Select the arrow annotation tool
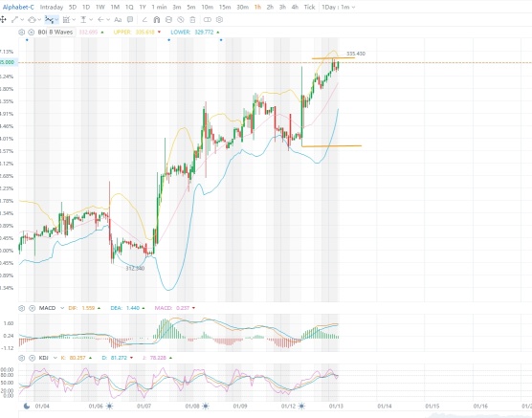 [100, 20]
